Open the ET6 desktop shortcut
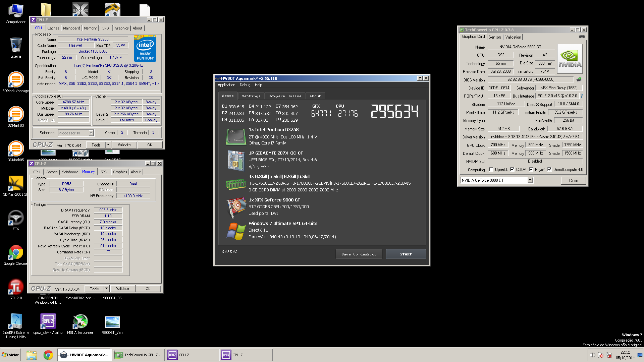This screenshot has width=644, height=362. click(x=15, y=220)
